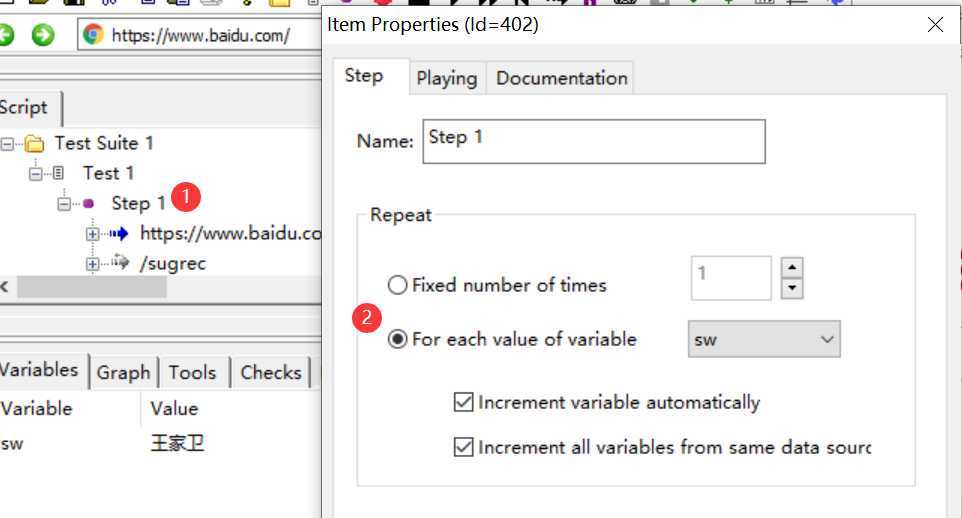Screen dimensions: 962x518
Task: Click the Test Suite 1 folder icon
Action: [x=34, y=144]
